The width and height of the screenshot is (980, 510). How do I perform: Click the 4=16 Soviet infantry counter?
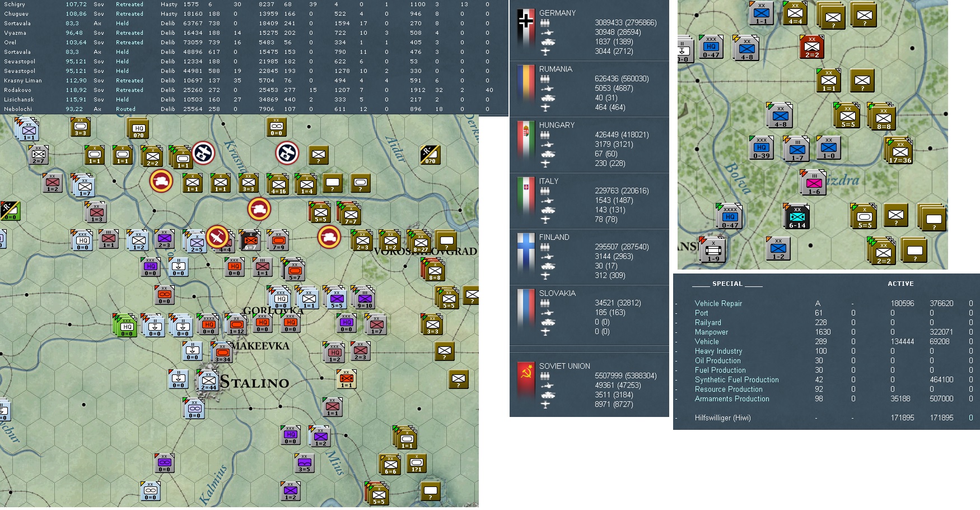click(278, 184)
